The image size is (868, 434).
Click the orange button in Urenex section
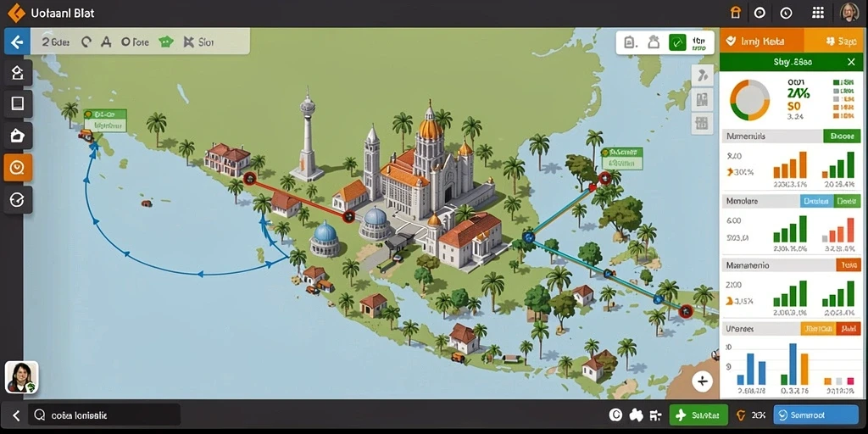817,329
